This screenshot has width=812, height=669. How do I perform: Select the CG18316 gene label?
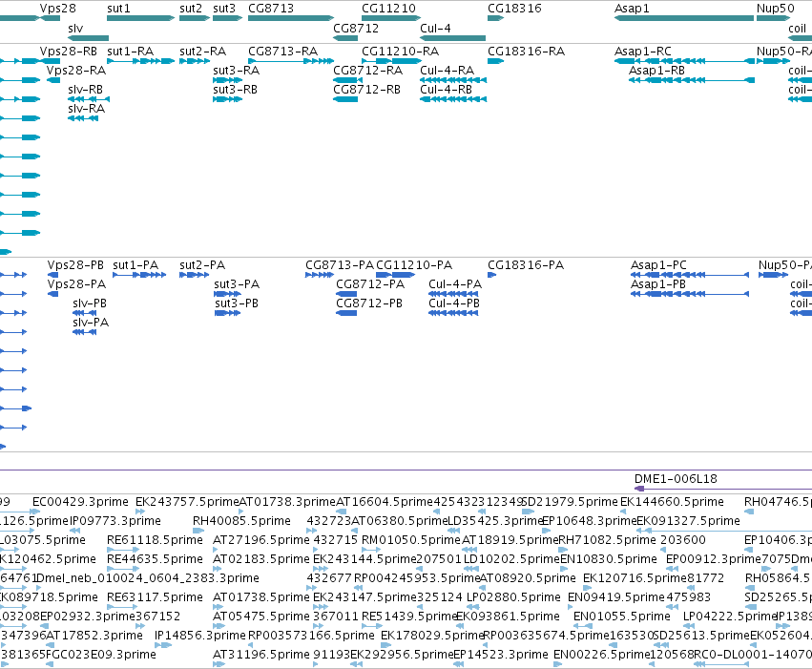[514, 9]
